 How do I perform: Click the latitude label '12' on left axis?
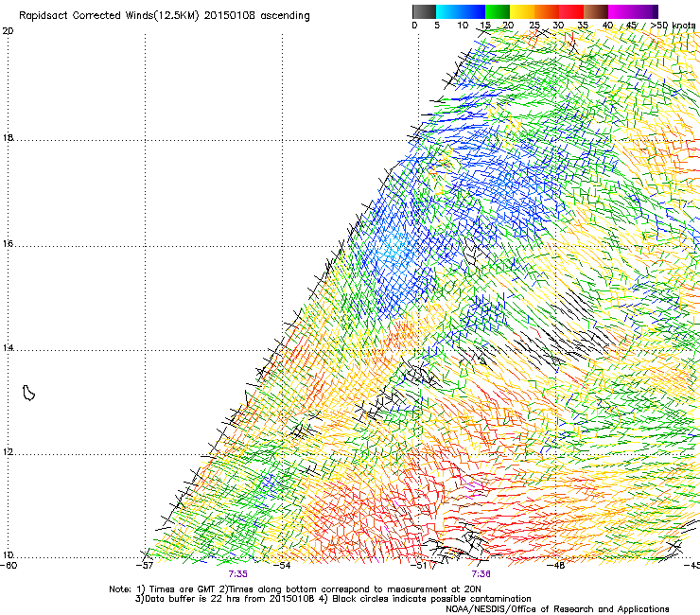[8, 452]
